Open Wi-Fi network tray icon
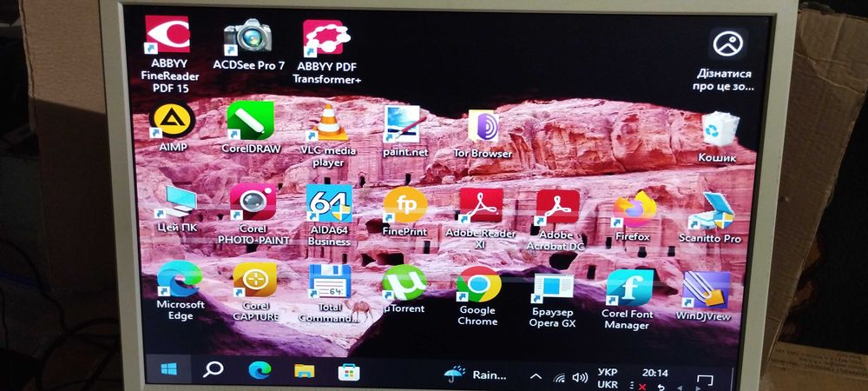Viewport: 868px width, 391px height. click(560, 378)
